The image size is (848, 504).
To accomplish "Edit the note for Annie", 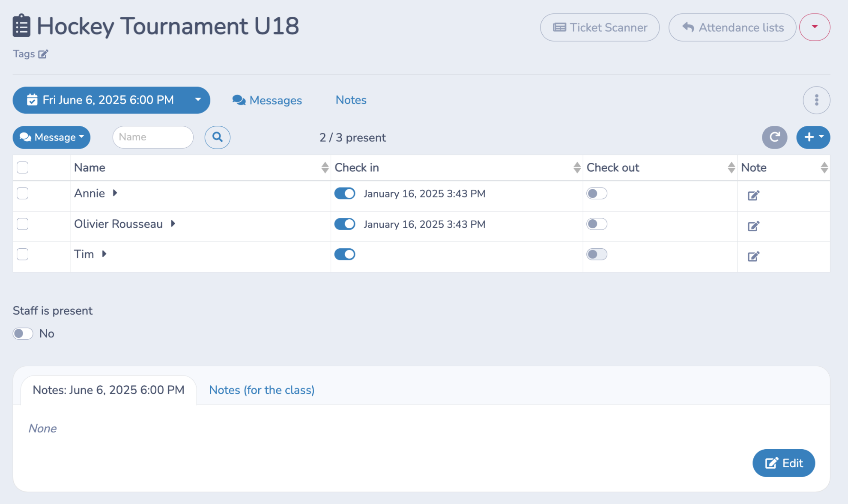I will point(753,196).
